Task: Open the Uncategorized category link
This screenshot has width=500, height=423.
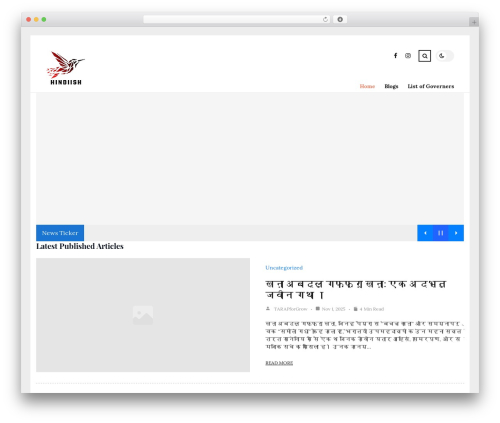Action: tap(284, 268)
